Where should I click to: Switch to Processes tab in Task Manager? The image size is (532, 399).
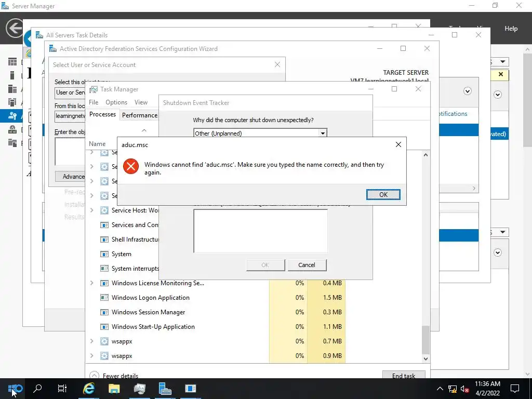click(x=102, y=114)
